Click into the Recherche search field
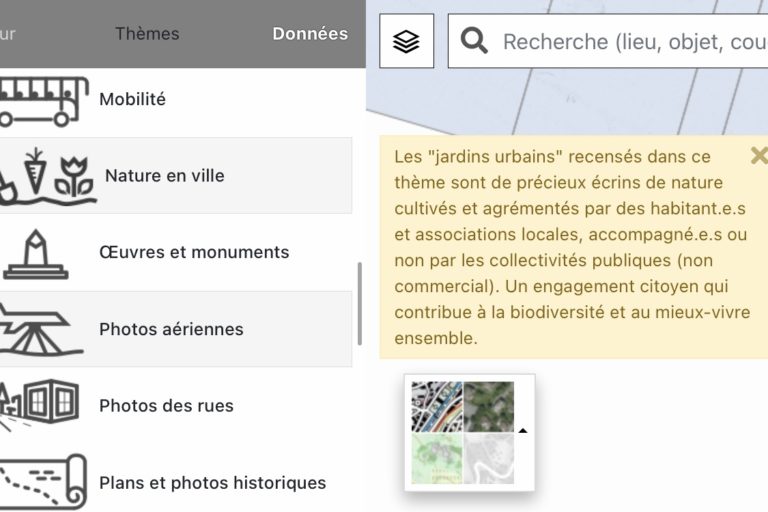This screenshot has width=768, height=512. 608,41
